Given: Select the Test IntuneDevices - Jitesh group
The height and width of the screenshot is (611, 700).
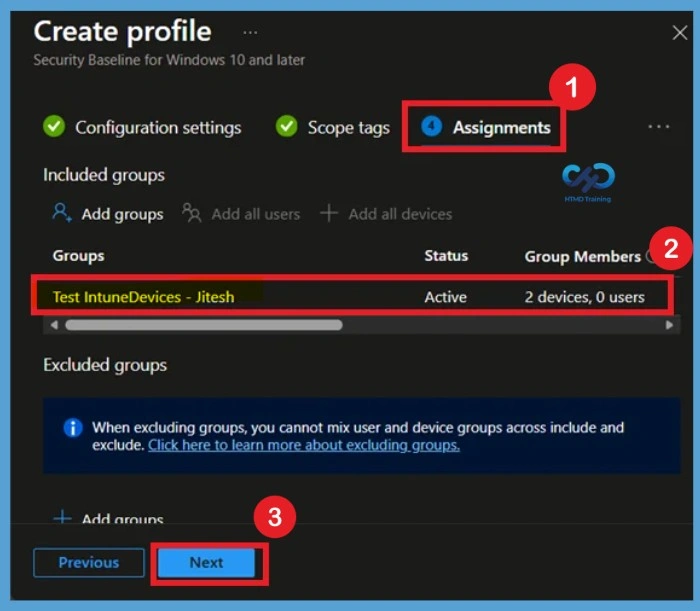Looking at the screenshot, I should [143, 297].
